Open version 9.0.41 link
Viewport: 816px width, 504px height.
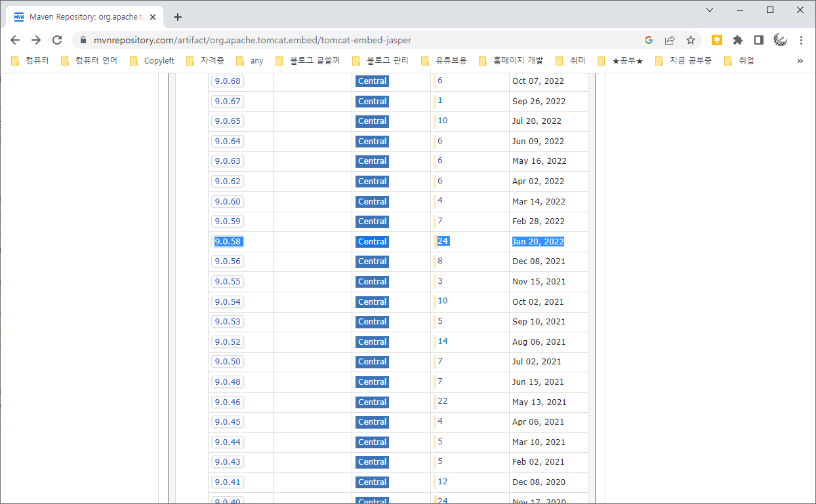(228, 482)
